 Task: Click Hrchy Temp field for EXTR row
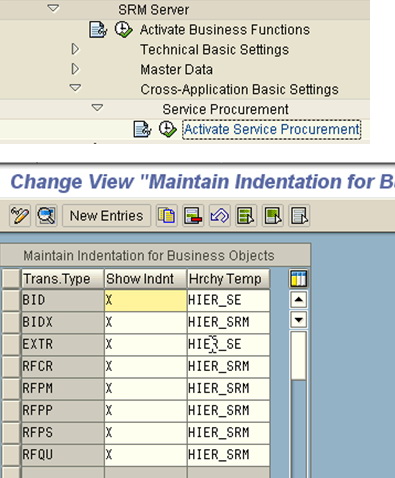(228, 344)
